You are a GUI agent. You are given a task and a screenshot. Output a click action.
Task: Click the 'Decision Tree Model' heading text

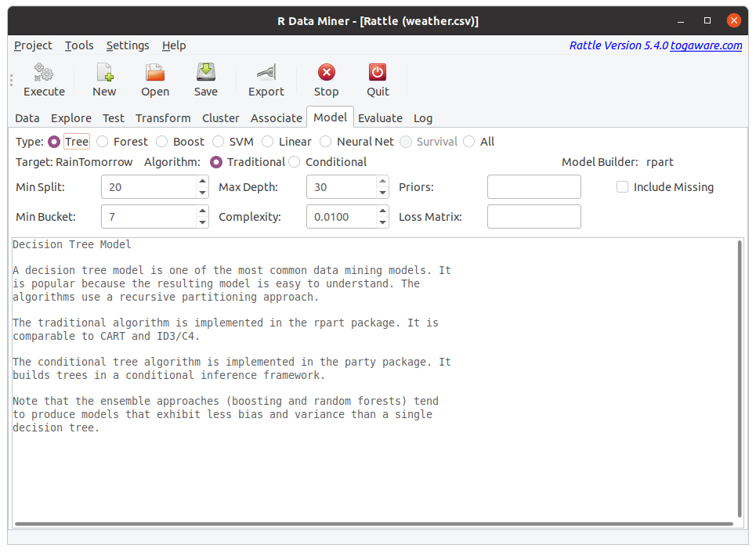pyautogui.click(x=72, y=244)
